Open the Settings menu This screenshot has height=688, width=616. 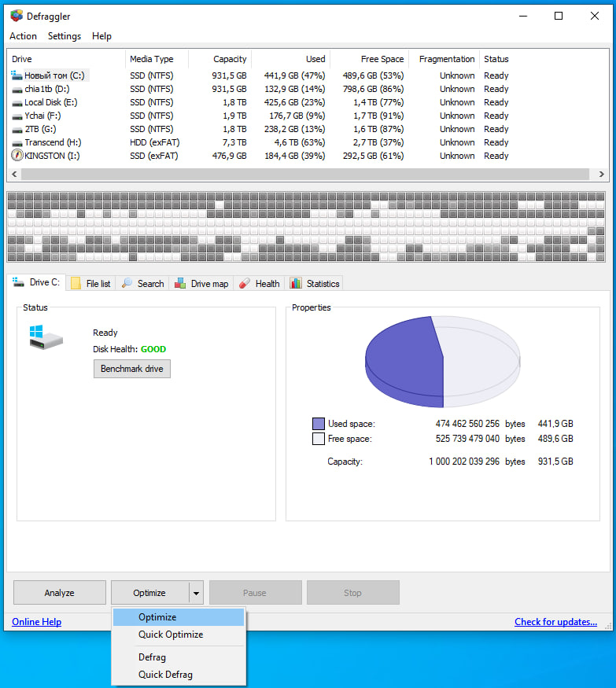(x=64, y=36)
